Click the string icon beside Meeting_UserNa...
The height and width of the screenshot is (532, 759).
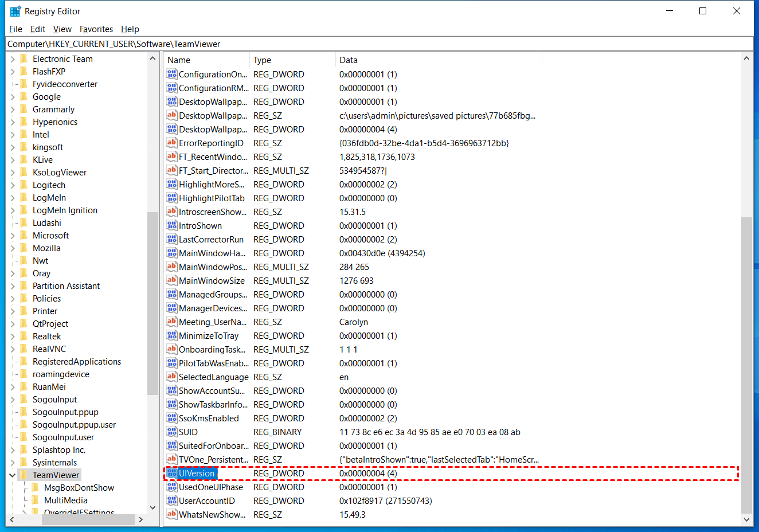pos(171,322)
